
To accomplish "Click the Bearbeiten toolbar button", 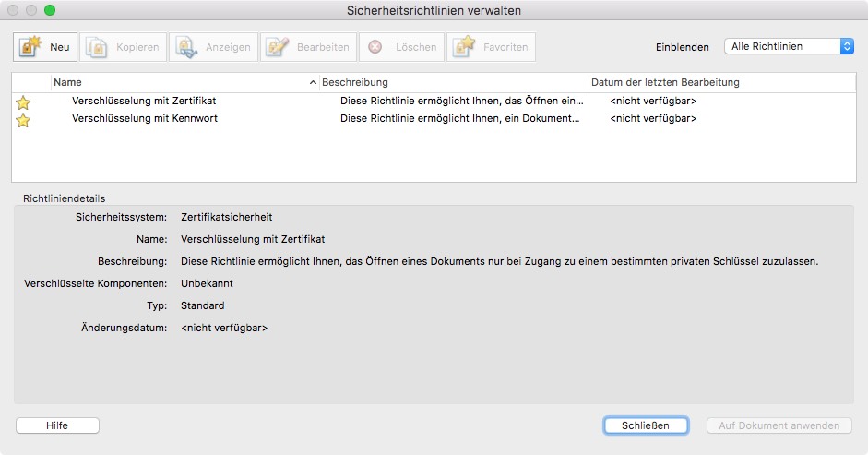I will pyautogui.click(x=308, y=47).
